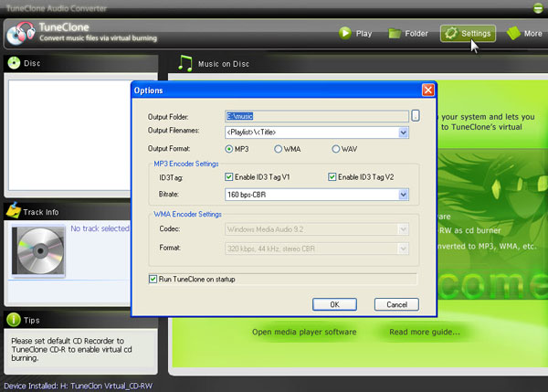Image resolution: width=548 pixels, height=392 pixels.
Task: Click the No track selected text
Action: (x=100, y=228)
